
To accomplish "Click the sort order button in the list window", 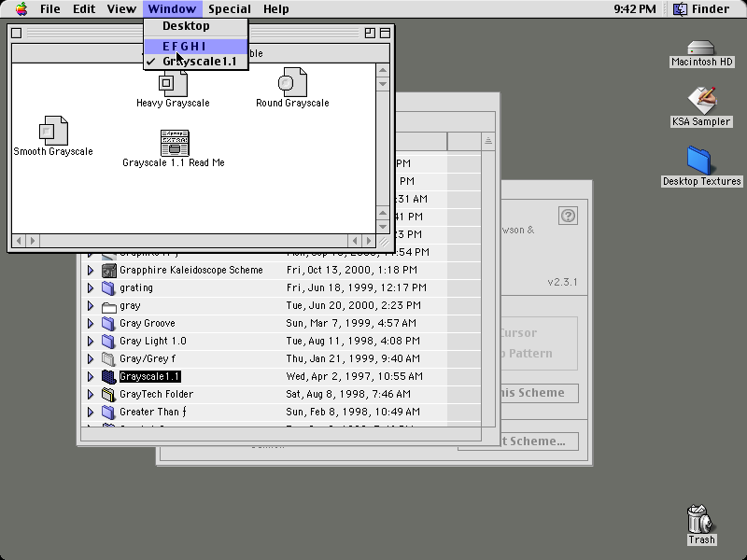I will (x=487, y=141).
